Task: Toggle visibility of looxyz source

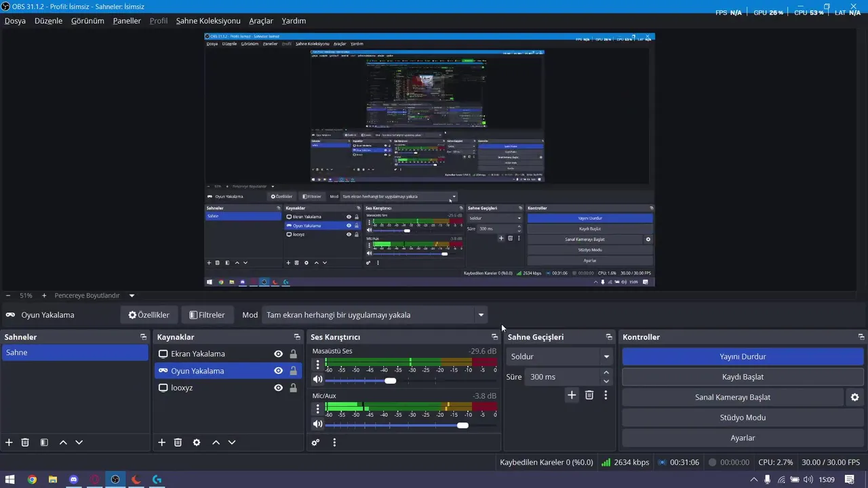Action: point(278,388)
